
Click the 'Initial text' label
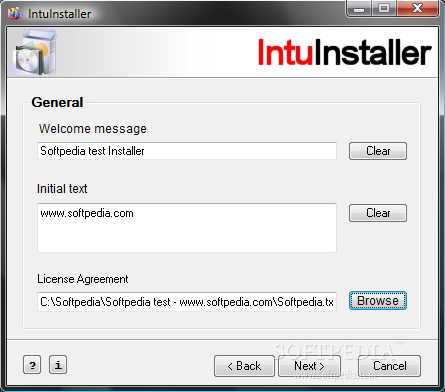point(62,189)
